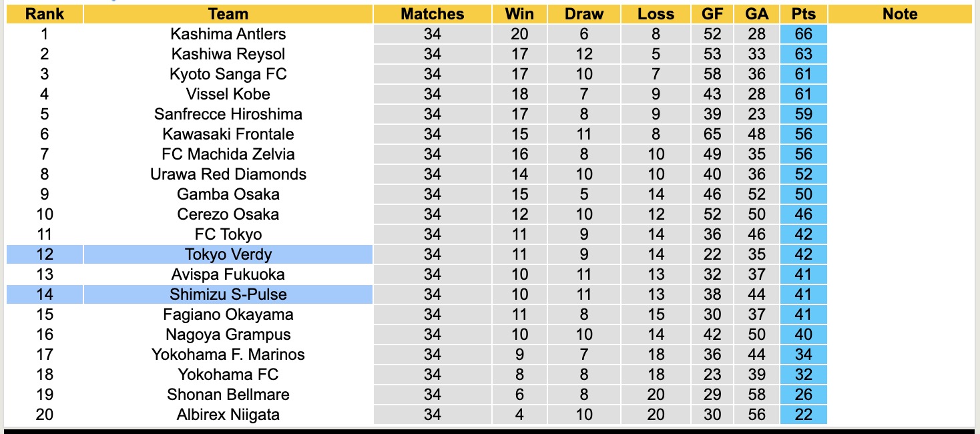Select Yokohama F. Marinos team name
Viewport: 980px width, 434px height.
(228, 355)
